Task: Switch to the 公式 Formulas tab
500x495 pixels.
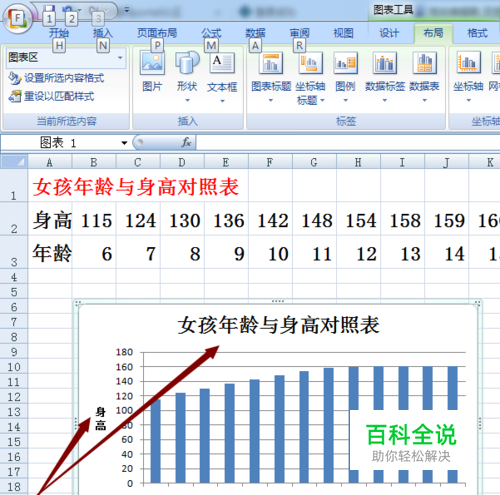Action: [x=211, y=33]
